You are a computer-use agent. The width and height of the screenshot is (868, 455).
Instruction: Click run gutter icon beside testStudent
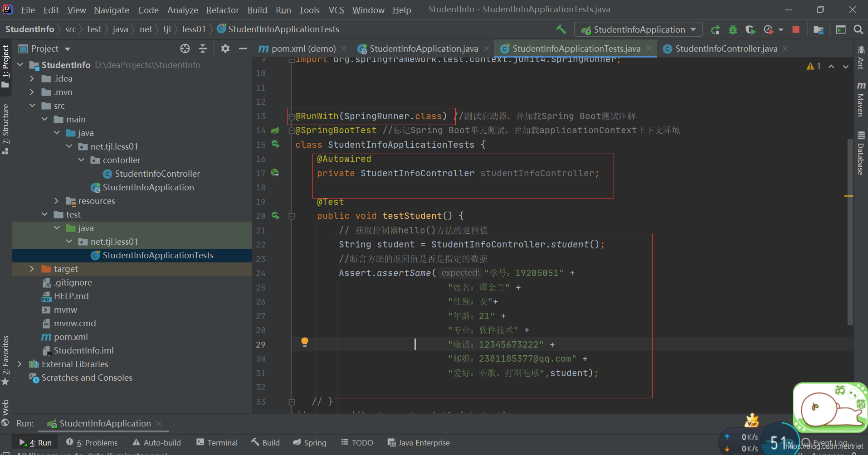click(x=275, y=216)
